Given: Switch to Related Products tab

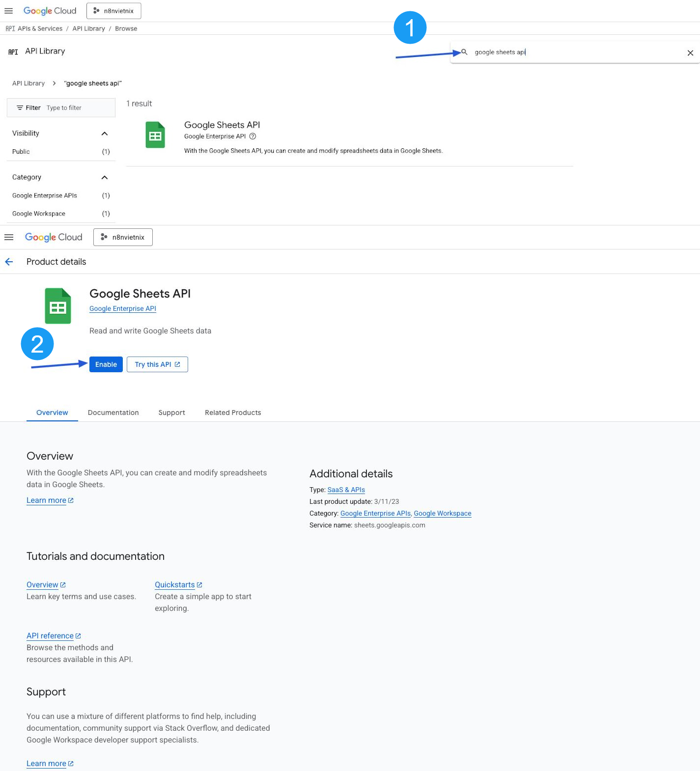Looking at the screenshot, I should [x=233, y=413].
